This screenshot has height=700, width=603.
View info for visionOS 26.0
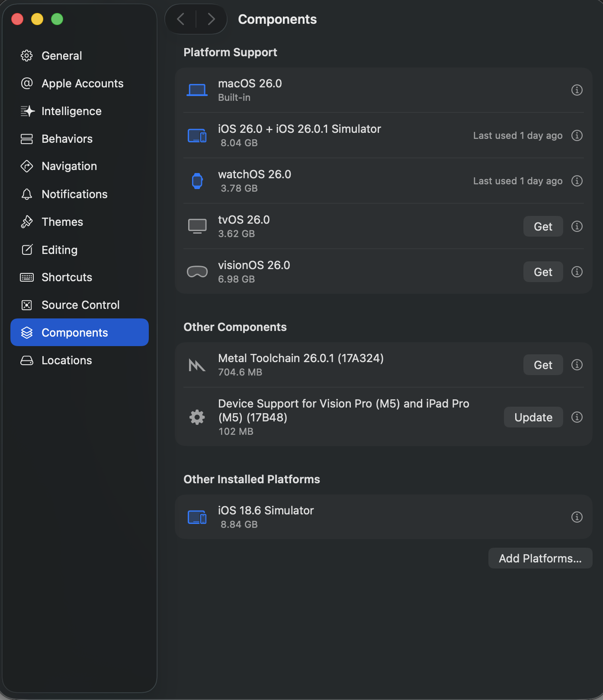pos(577,272)
